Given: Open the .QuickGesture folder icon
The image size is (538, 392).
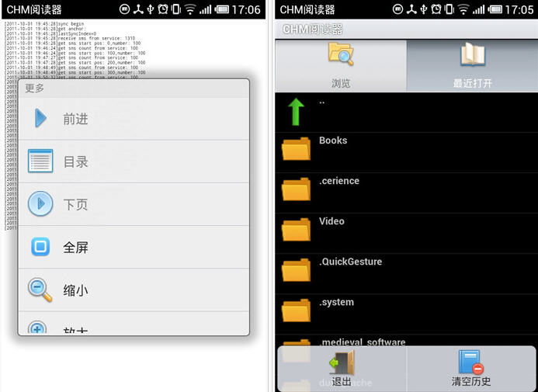Looking at the screenshot, I should 296,270.
